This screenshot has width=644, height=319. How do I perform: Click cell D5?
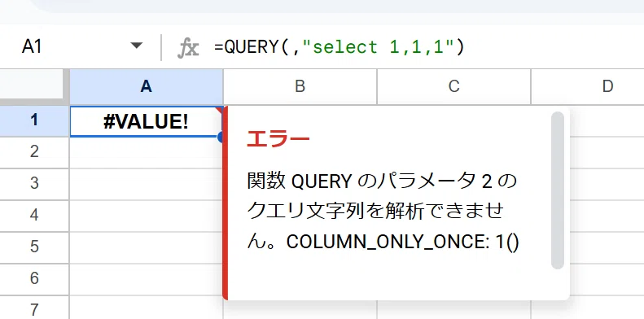click(607, 247)
